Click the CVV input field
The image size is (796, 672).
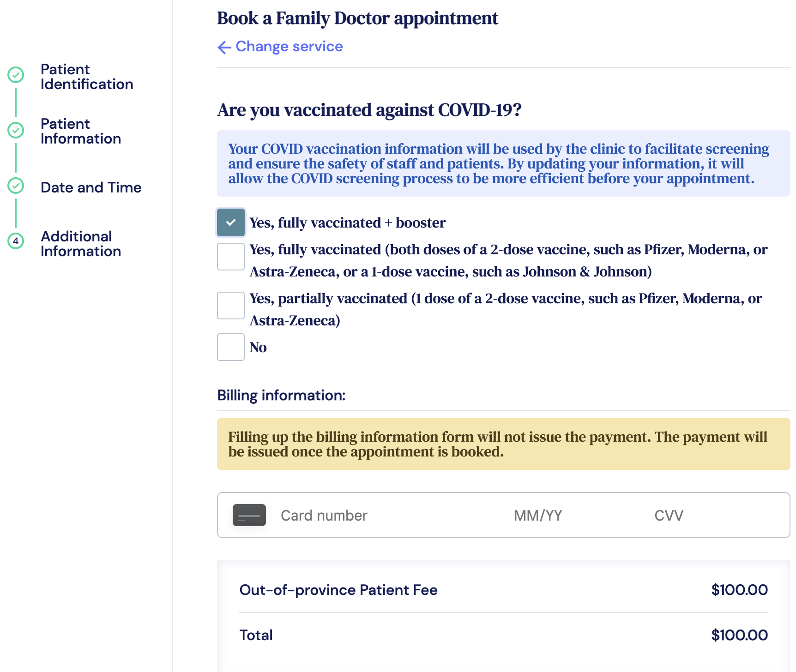click(669, 515)
